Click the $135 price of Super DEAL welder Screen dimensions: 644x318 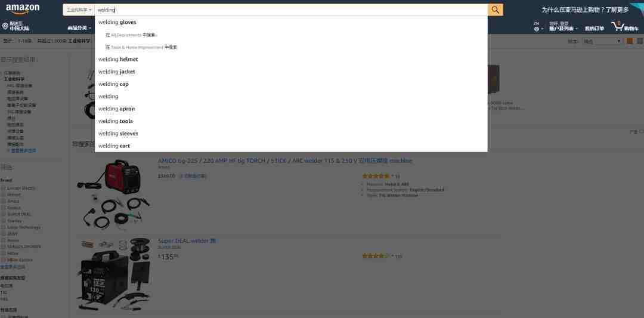pos(168,257)
